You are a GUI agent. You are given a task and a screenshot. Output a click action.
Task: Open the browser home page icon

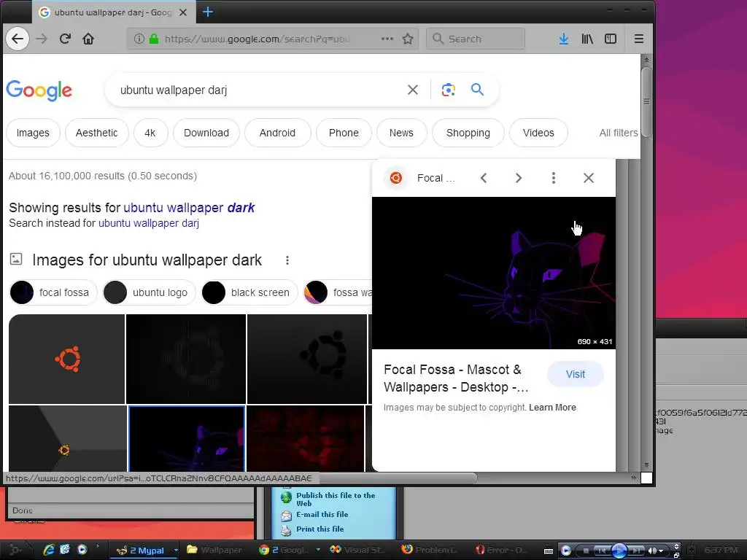[88, 39]
